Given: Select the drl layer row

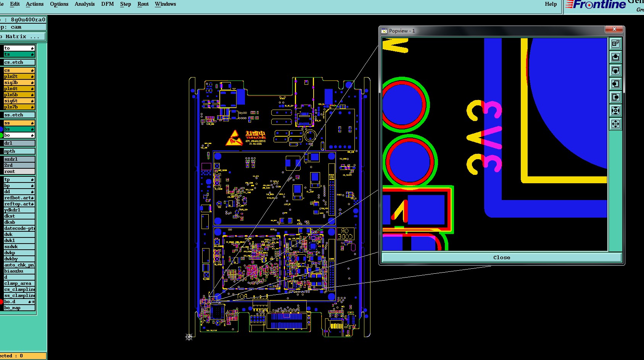Looking at the screenshot, I should pyautogui.click(x=19, y=143).
